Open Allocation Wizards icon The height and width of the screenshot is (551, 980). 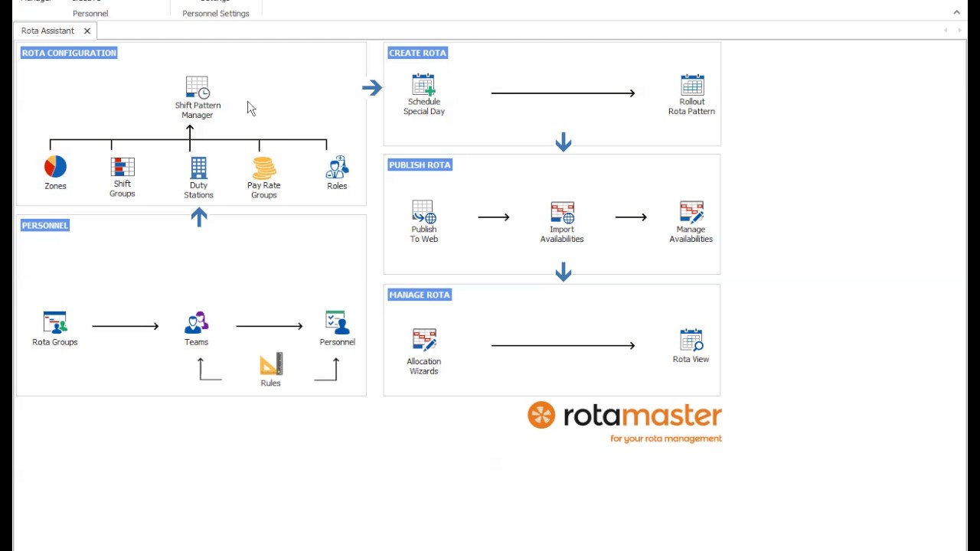click(424, 341)
